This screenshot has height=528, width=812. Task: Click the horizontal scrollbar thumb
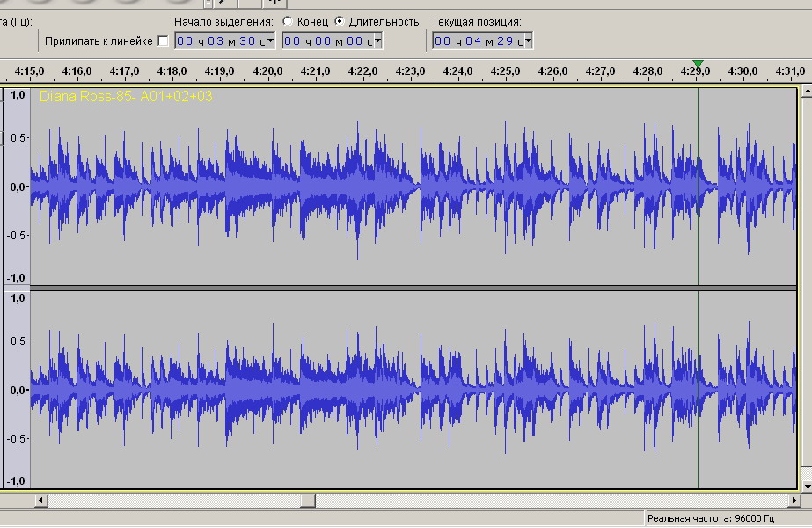tap(307, 501)
